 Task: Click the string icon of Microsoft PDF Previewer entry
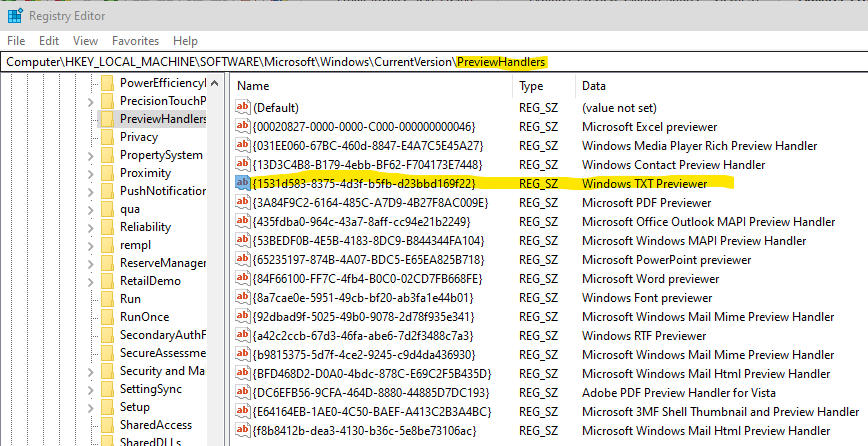(243, 203)
